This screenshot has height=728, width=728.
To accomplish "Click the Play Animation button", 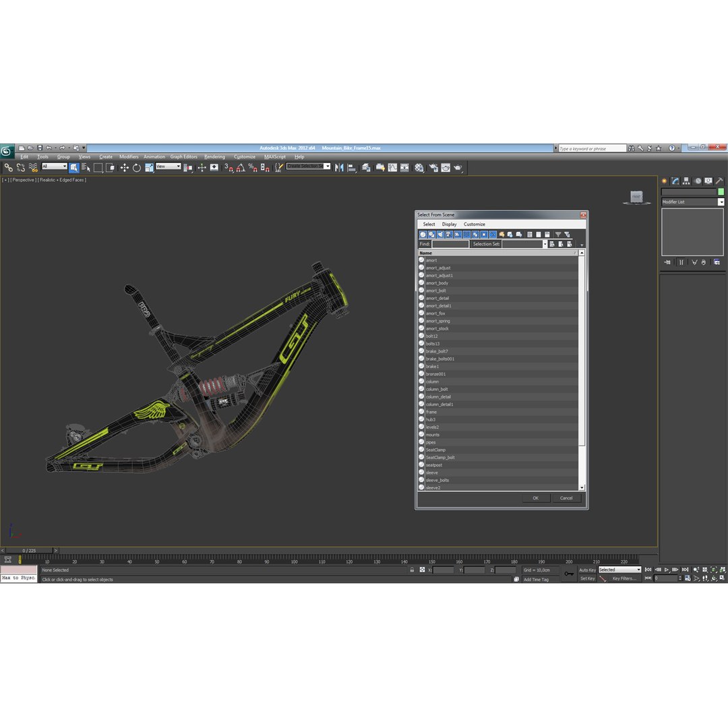I will [667, 570].
